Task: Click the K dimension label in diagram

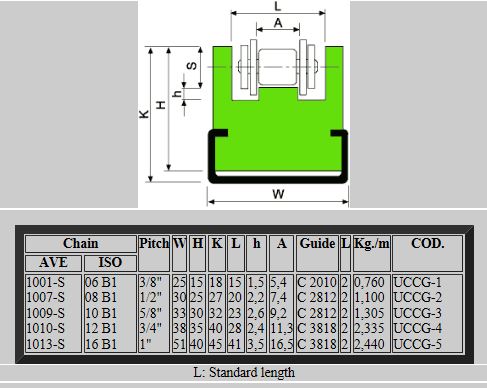Action: click(144, 114)
